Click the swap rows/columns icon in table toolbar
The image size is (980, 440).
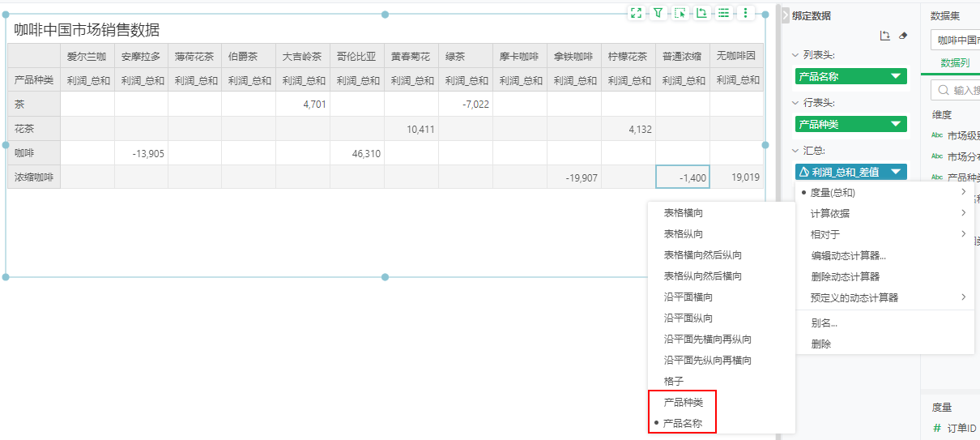point(701,13)
